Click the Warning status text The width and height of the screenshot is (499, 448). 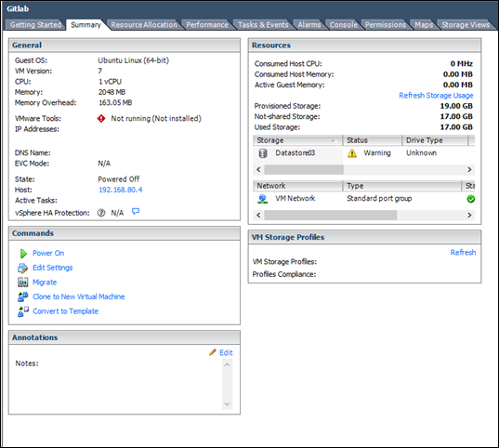pyautogui.click(x=377, y=153)
